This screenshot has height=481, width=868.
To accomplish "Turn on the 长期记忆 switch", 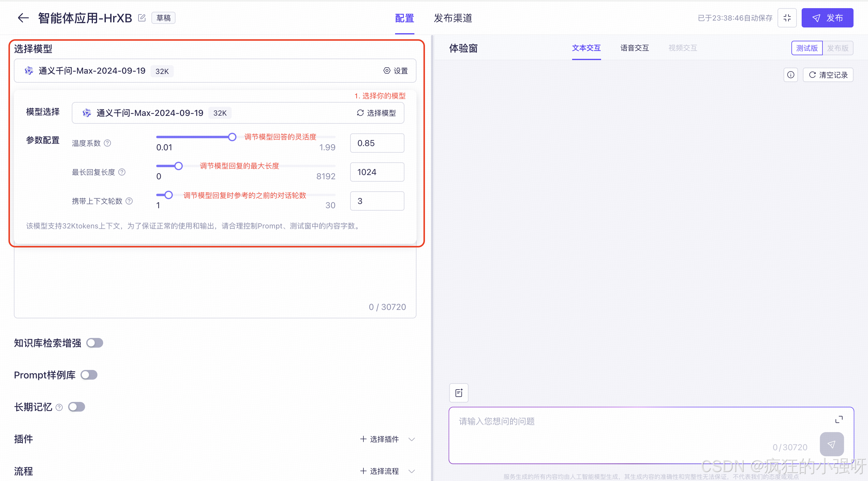I will coord(77,407).
